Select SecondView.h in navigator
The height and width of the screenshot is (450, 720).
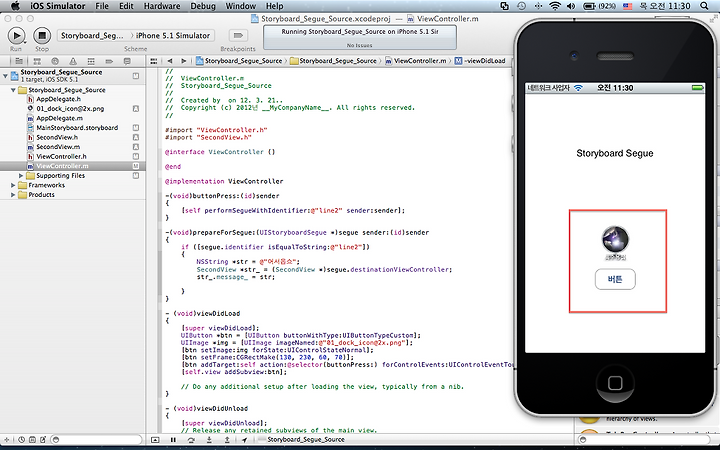57,137
